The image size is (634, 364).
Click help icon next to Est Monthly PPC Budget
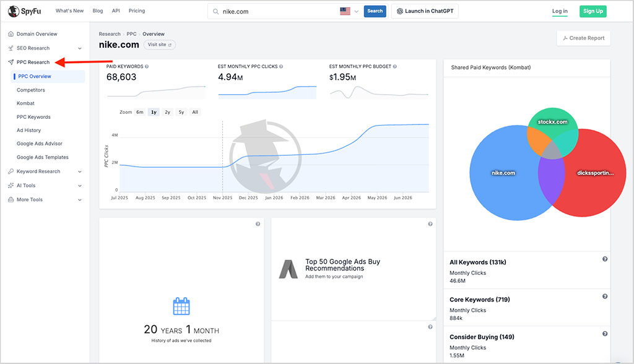click(394, 66)
